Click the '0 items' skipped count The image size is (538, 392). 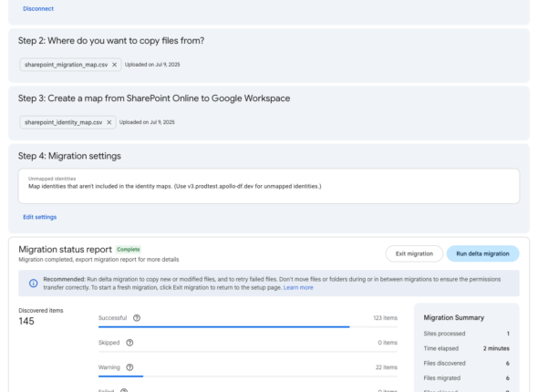[x=388, y=343]
